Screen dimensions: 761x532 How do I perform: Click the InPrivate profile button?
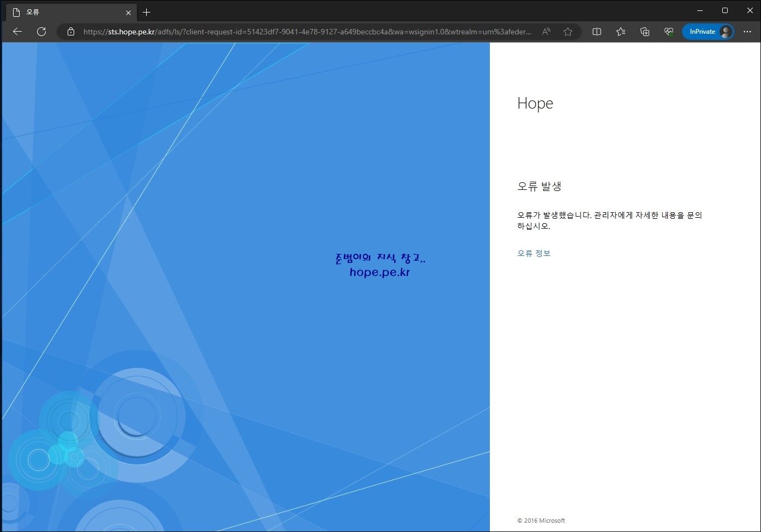click(x=708, y=32)
